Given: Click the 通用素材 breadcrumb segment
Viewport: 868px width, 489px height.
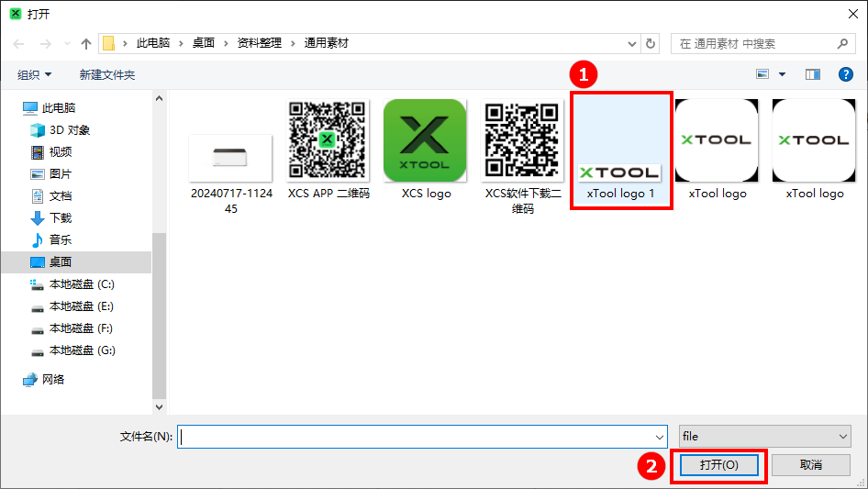Looking at the screenshot, I should [326, 43].
